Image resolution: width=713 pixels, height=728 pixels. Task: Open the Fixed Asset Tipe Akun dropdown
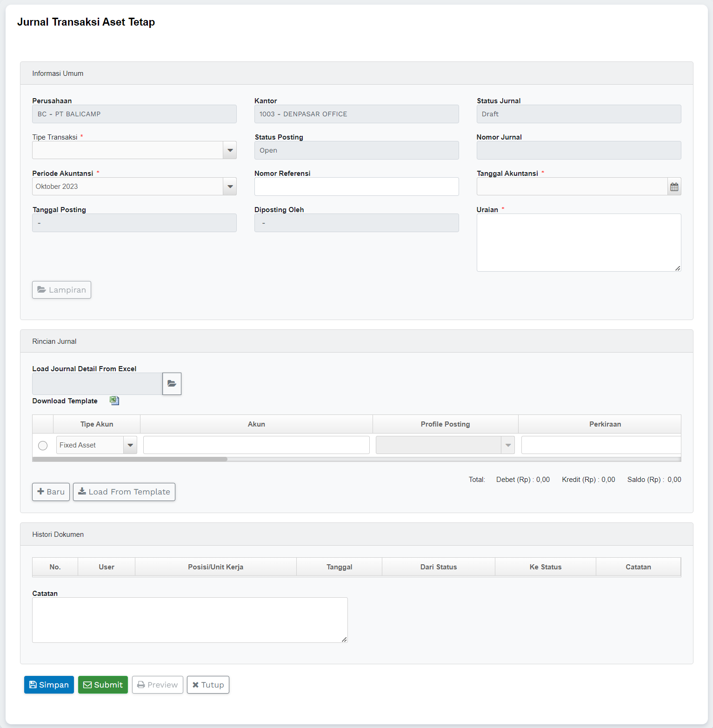pos(130,445)
